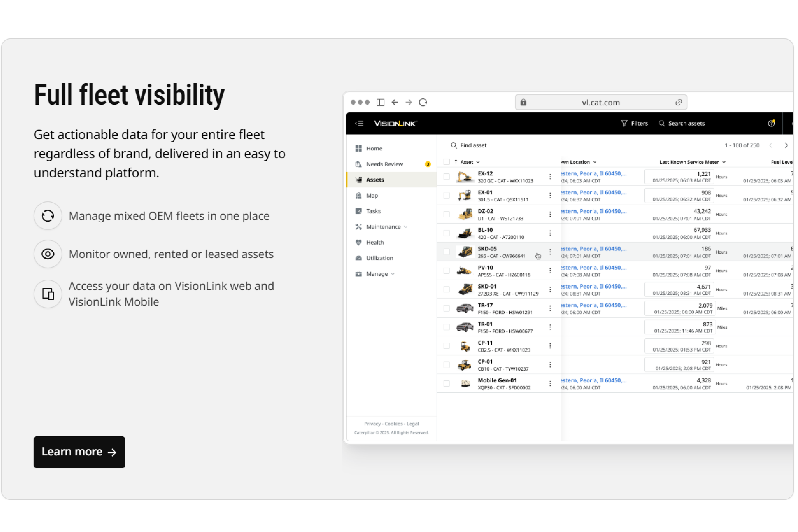The image size is (798, 532).
Task: Expand the Maintenance menu
Action: tap(381, 227)
